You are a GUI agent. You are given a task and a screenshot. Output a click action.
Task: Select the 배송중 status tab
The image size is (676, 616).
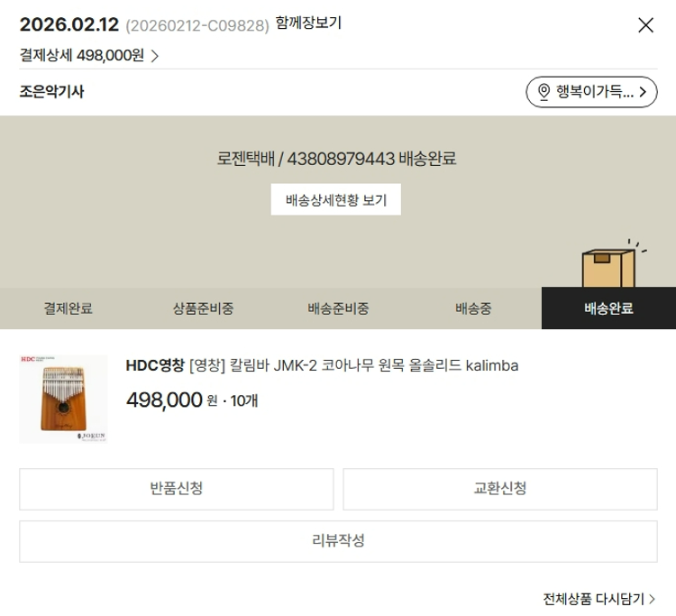coord(473,308)
